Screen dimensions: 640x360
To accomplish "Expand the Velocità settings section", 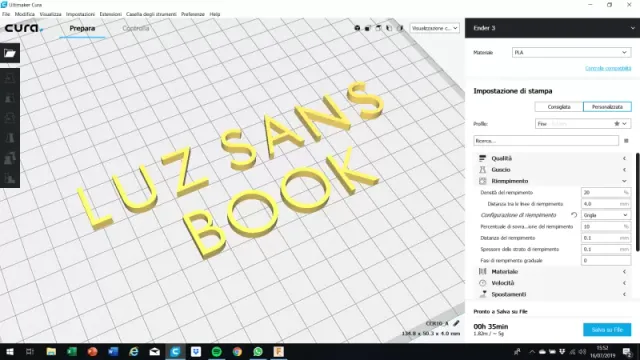I will click(x=553, y=283).
